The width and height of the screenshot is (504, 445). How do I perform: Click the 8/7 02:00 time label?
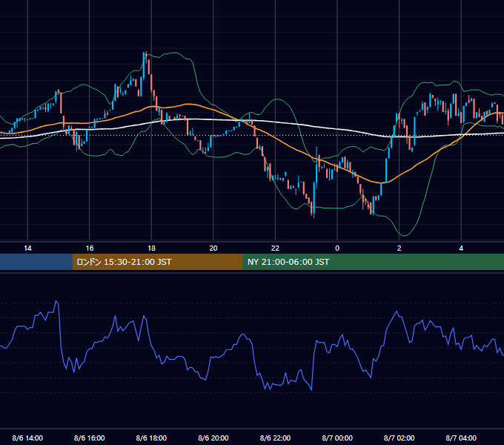click(399, 438)
